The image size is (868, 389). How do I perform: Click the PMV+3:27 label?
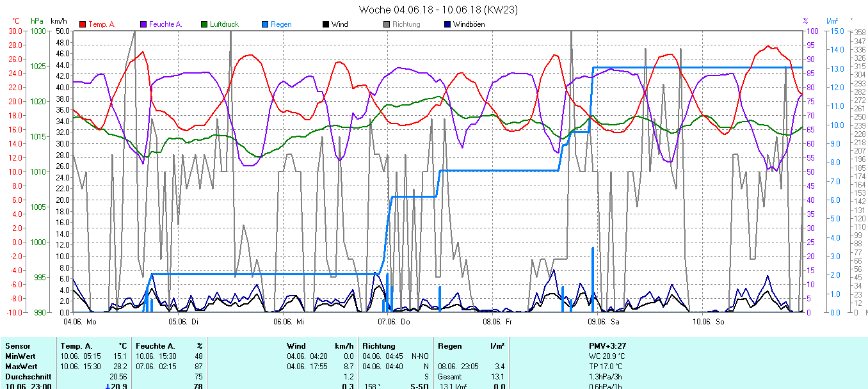(x=607, y=346)
